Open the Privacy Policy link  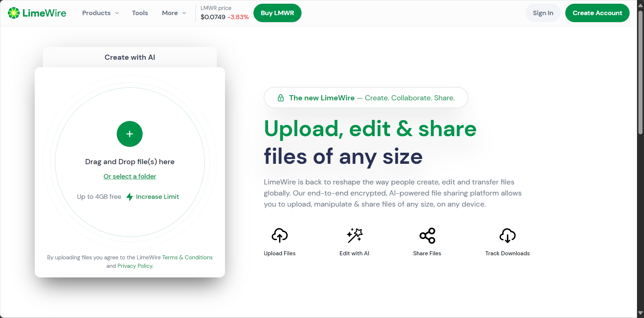pos(135,266)
